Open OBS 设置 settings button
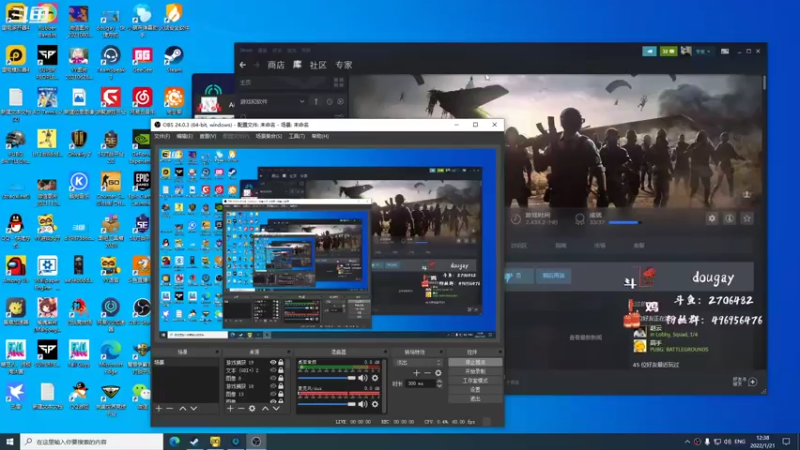Image resolution: width=800 pixels, height=450 pixels. pos(475,390)
